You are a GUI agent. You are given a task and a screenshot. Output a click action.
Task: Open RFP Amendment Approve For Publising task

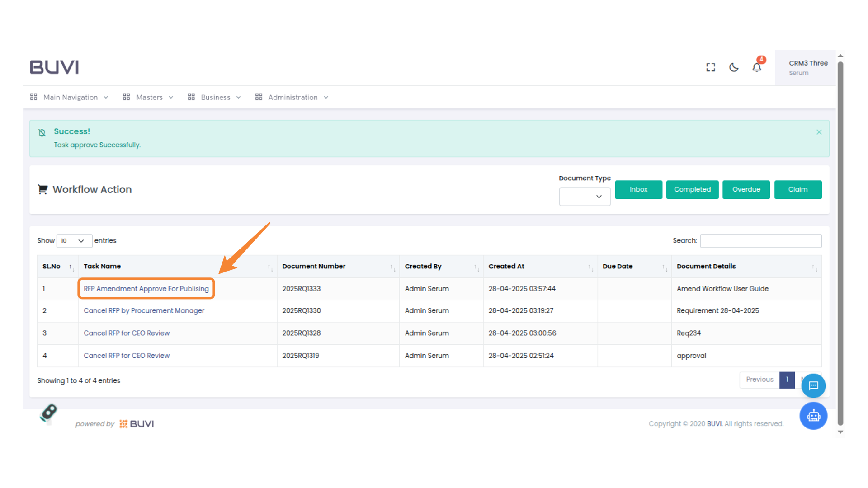coord(146,289)
